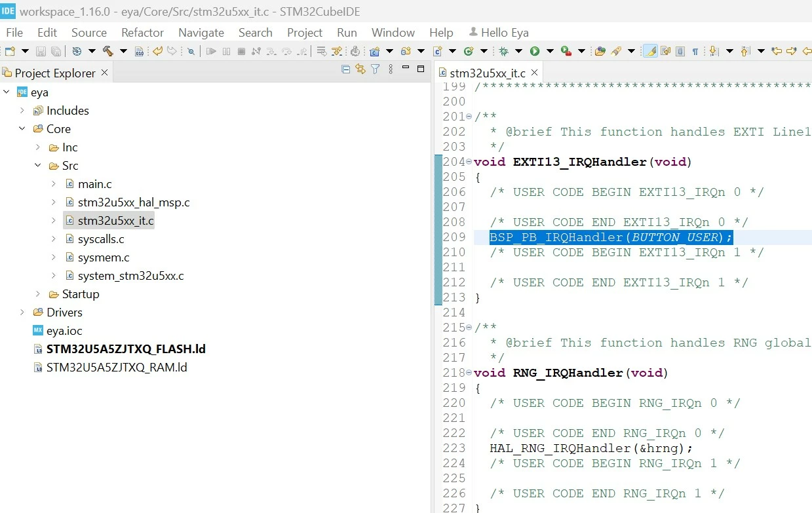Click the Run External Tools icon
812x513 pixels.
(566, 51)
